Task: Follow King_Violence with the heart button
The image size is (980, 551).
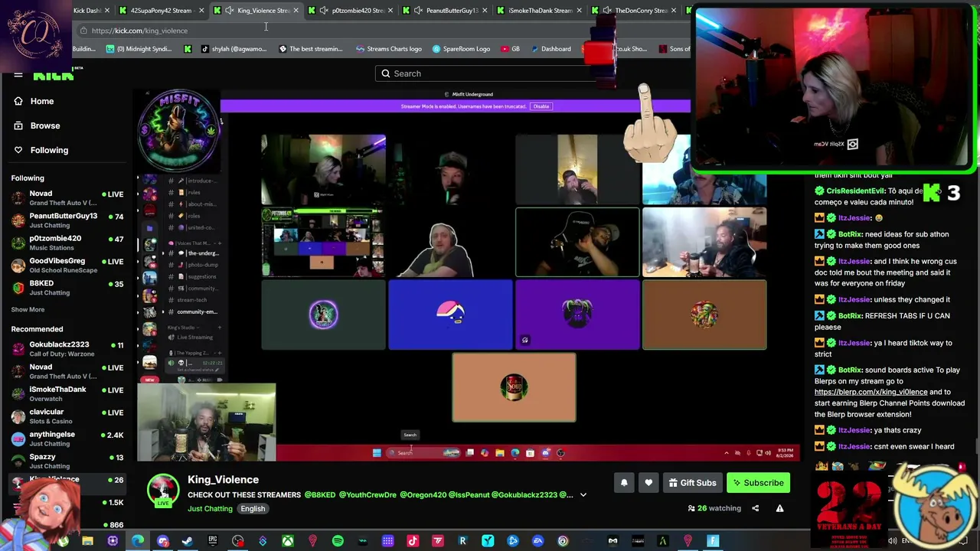Action: click(648, 483)
